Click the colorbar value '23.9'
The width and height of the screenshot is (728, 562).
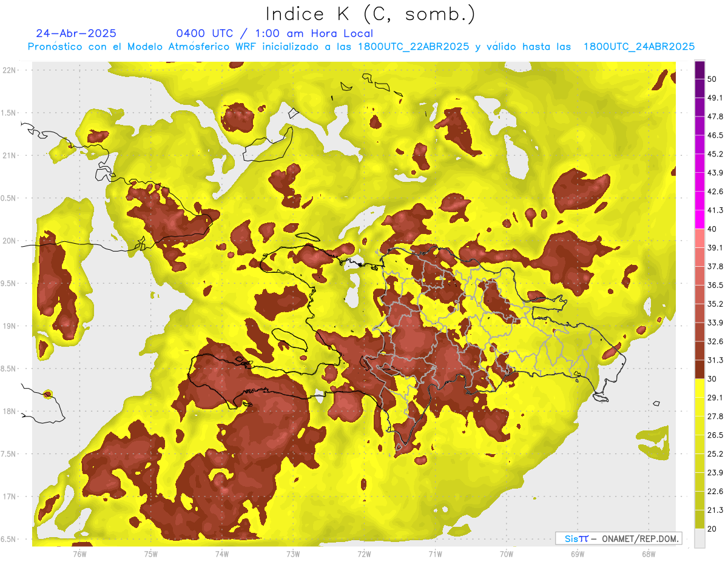[715, 473]
